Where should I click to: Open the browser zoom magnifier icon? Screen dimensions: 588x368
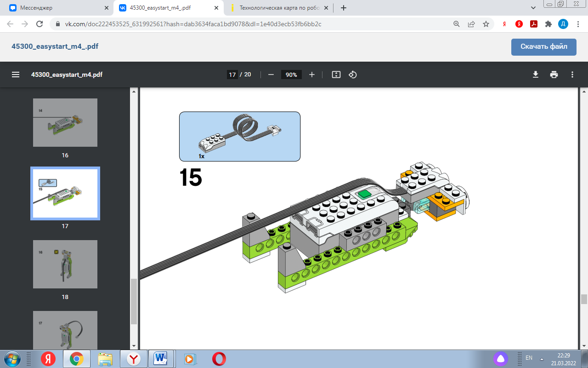click(x=457, y=24)
